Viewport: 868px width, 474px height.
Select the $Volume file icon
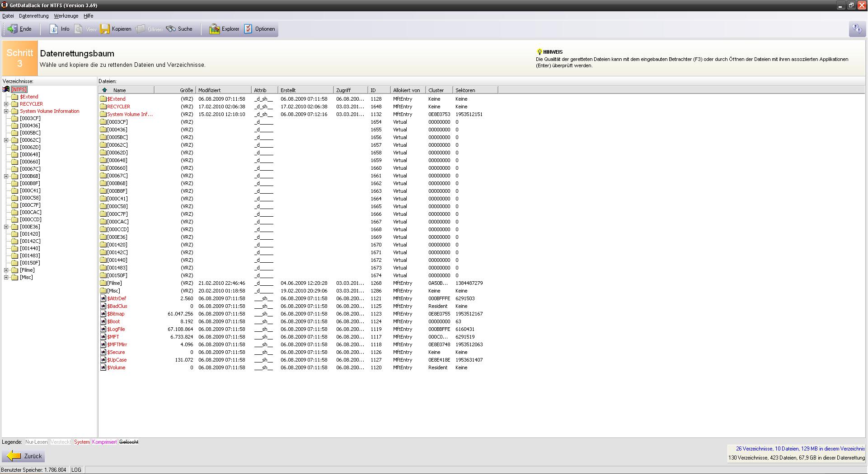[x=103, y=367]
